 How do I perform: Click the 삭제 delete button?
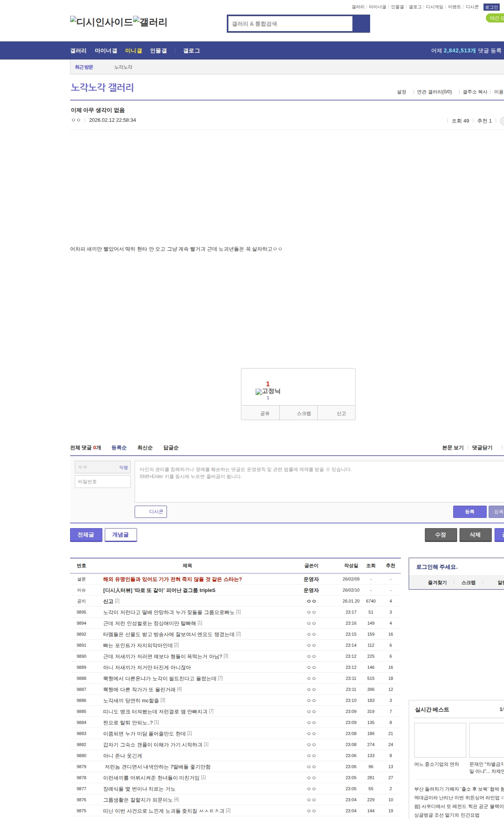click(476, 535)
